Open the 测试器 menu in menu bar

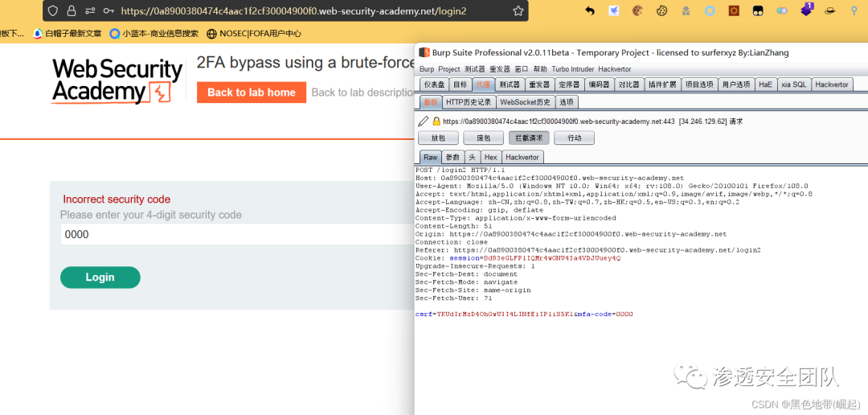(x=474, y=69)
